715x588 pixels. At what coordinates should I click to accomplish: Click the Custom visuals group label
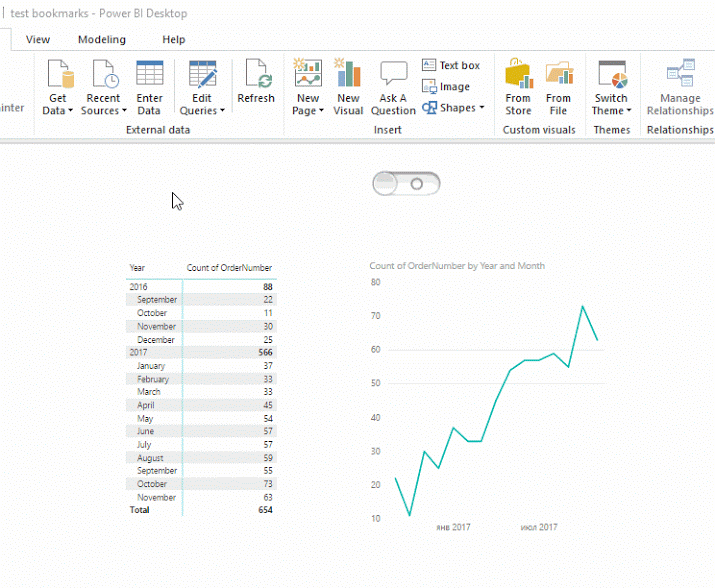click(539, 130)
